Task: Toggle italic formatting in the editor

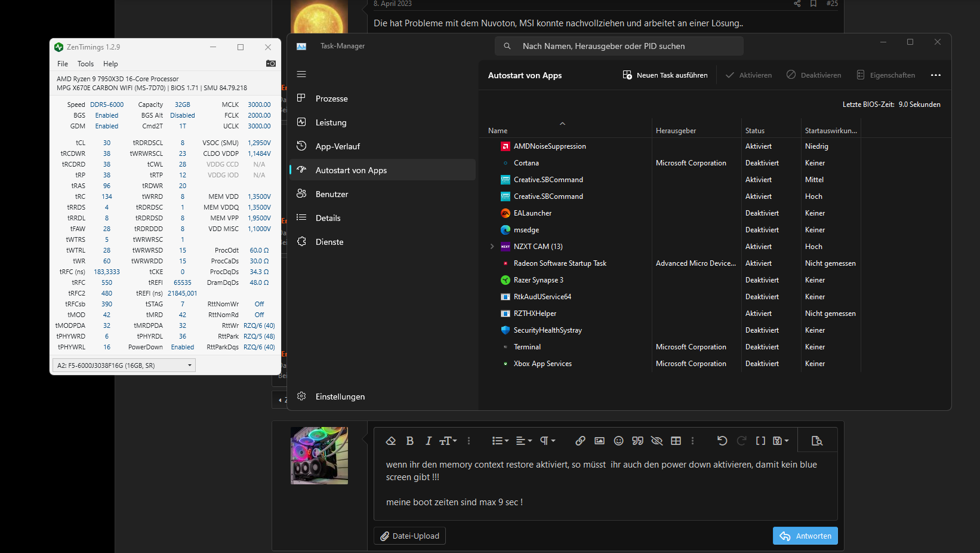Action: tap(428, 440)
